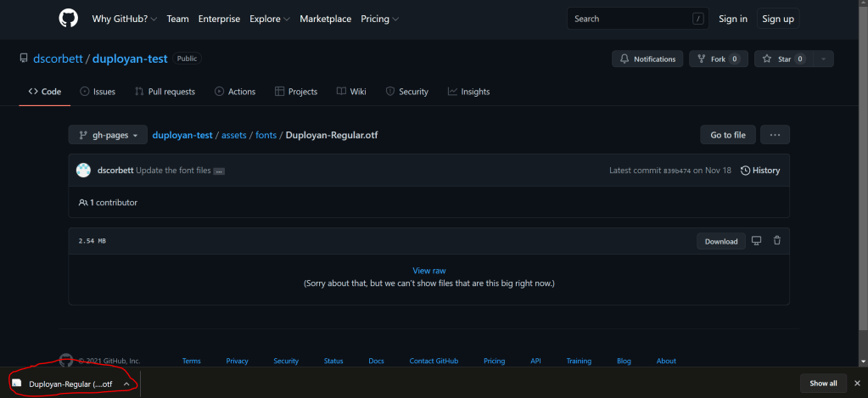Star the duployan-test repository
This screenshot has height=398, width=868.
point(777,59)
